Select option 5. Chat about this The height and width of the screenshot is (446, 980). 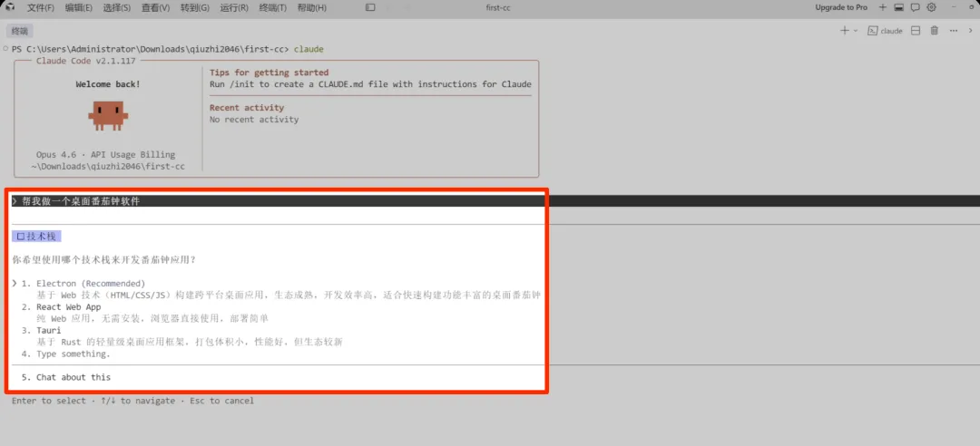click(x=66, y=377)
